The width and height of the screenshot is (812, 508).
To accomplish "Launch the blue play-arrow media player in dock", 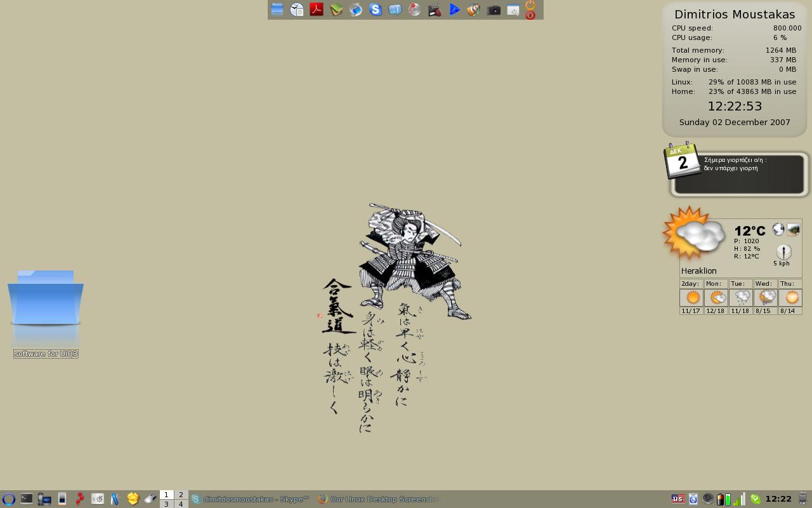I will tap(454, 10).
